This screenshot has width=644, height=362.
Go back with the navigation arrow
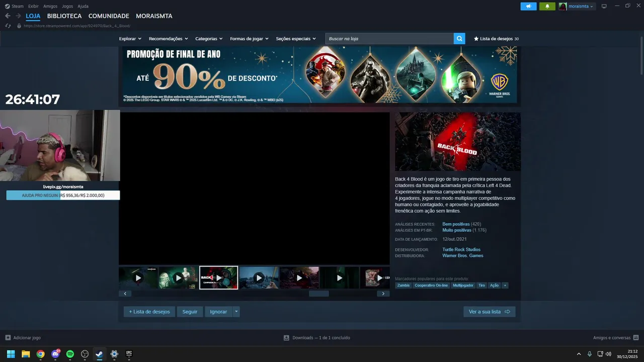click(8, 16)
